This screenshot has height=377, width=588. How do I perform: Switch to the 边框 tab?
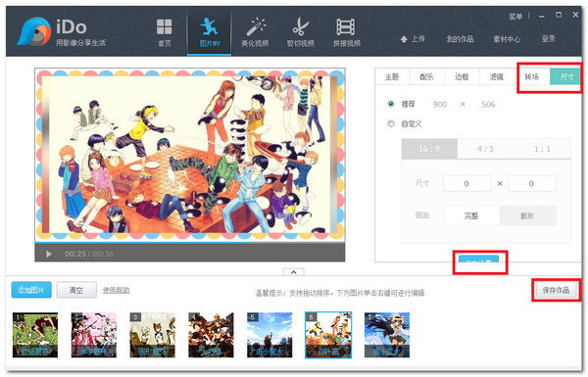point(462,76)
